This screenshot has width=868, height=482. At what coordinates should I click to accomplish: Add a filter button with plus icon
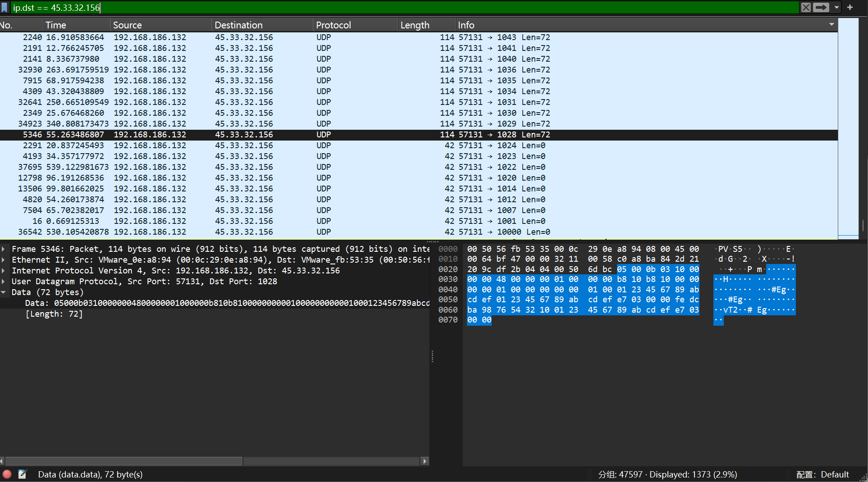pyautogui.click(x=850, y=8)
